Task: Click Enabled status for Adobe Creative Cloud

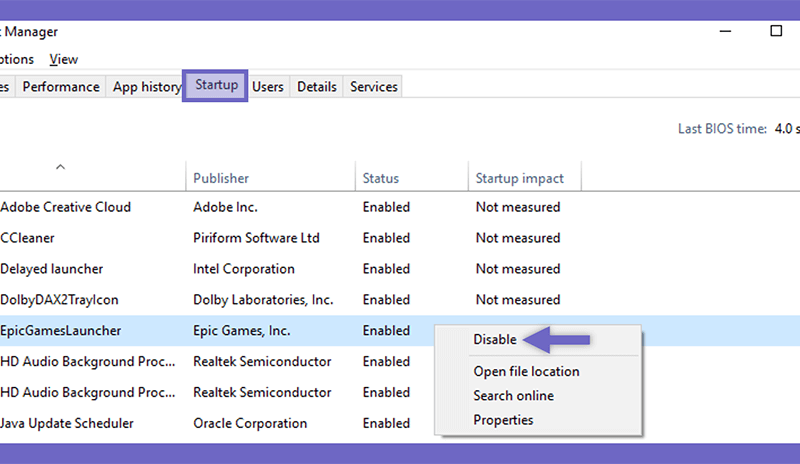Action: pyautogui.click(x=386, y=207)
